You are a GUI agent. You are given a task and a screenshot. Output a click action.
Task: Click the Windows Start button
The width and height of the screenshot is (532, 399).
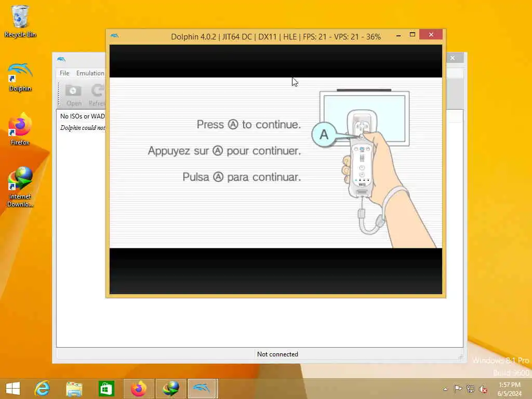tap(13, 389)
